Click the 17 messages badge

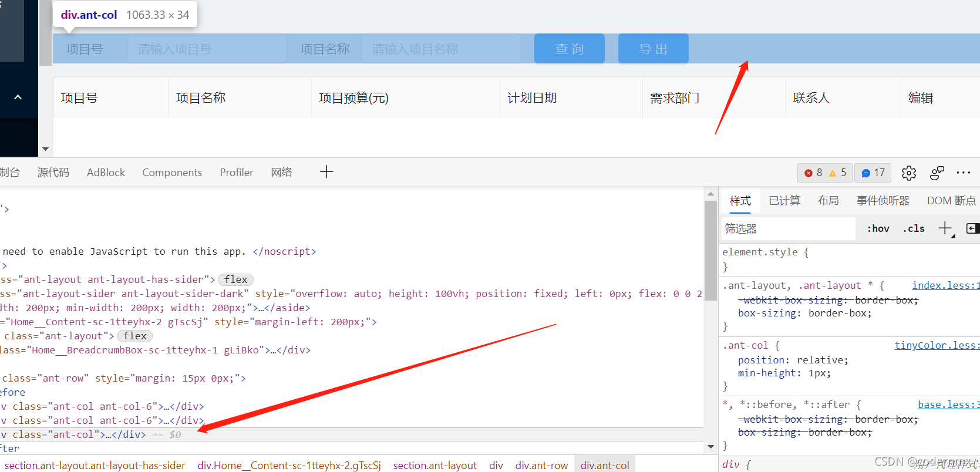[873, 173]
